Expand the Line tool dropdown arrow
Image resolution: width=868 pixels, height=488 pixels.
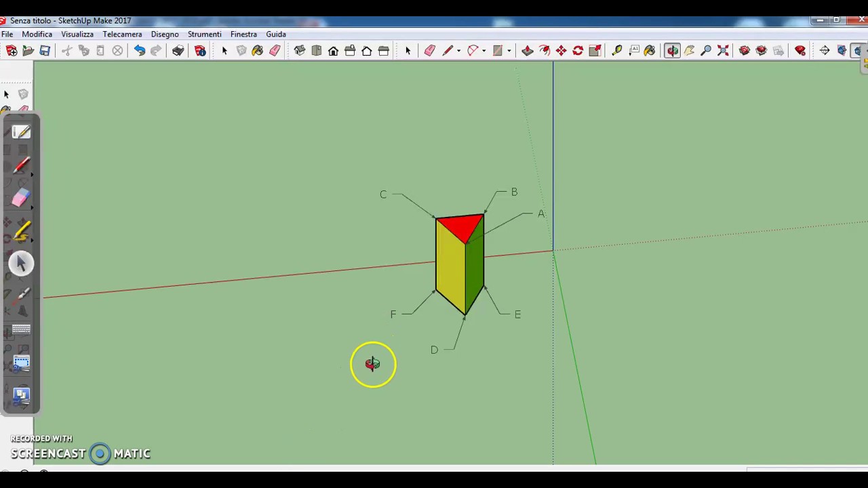pos(459,51)
